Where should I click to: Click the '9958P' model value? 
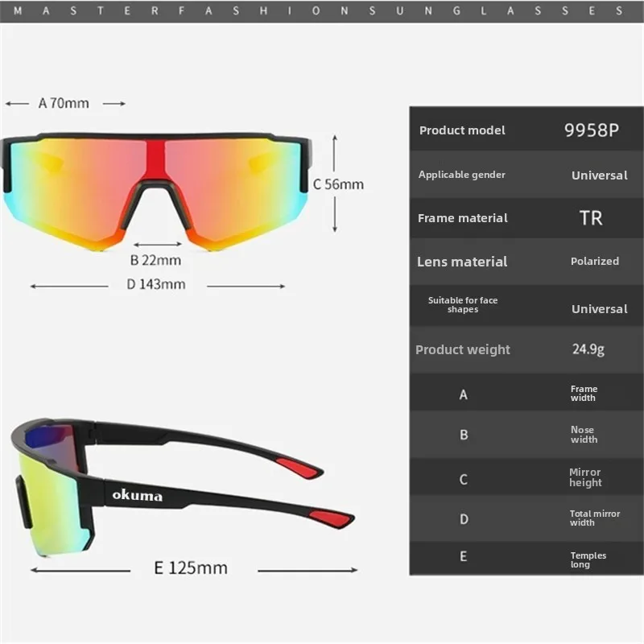click(592, 130)
